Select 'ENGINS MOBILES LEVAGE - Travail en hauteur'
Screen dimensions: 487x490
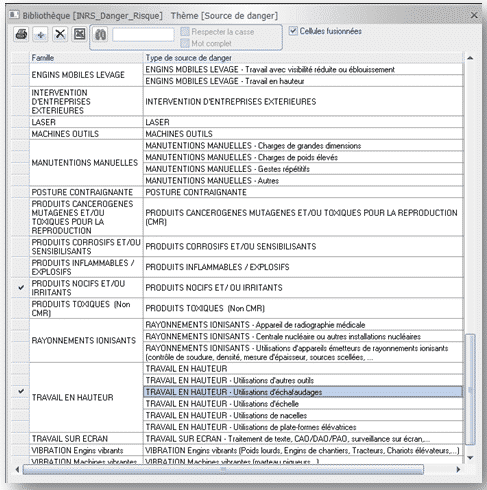[303, 81]
